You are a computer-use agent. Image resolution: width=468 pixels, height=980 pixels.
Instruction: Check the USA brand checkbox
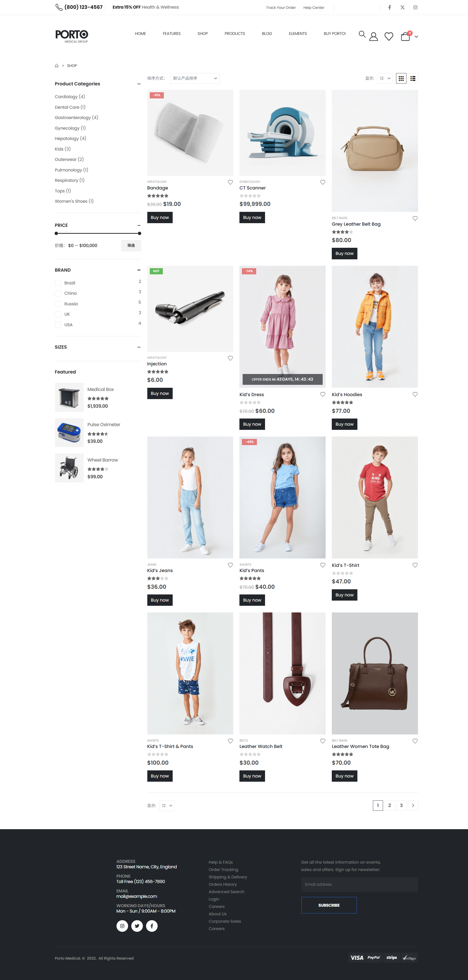pyautogui.click(x=58, y=325)
